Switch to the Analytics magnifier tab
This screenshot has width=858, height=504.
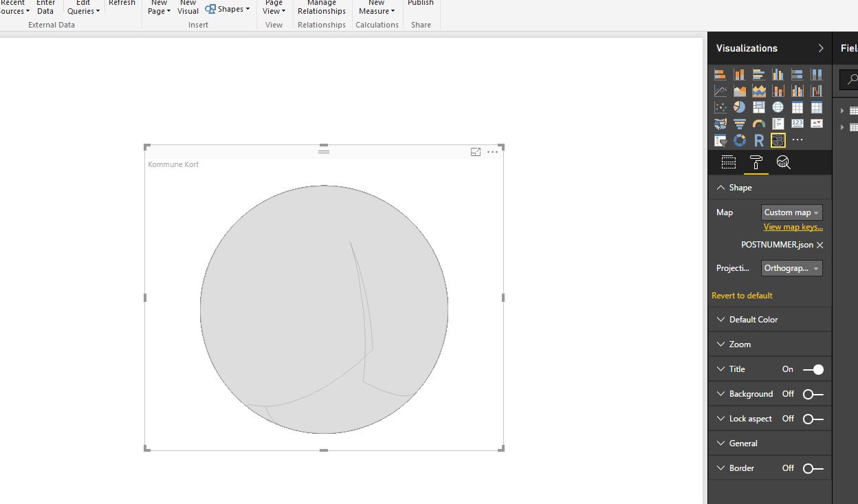click(783, 162)
